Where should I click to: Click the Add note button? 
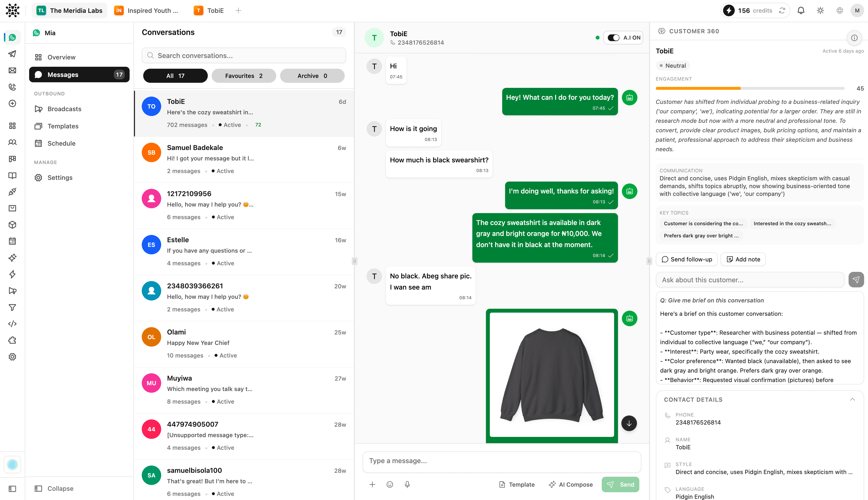click(743, 259)
